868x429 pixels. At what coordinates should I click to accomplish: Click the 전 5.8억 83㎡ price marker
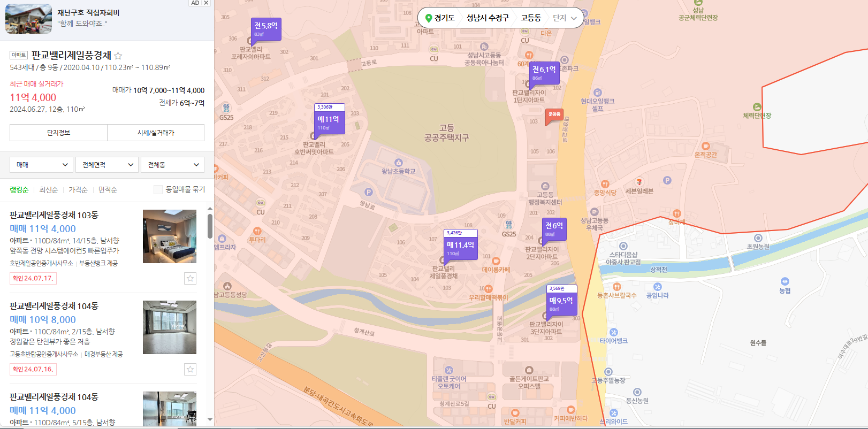[x=266, y=29]
